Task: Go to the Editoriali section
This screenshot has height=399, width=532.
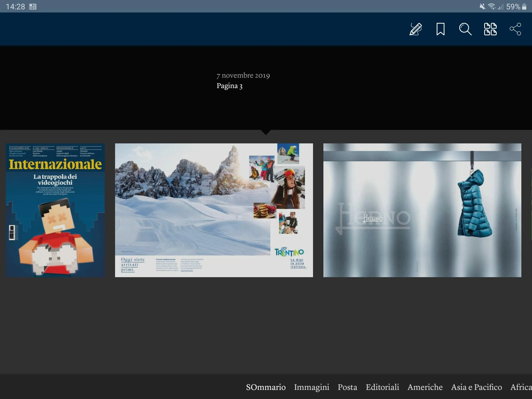Action: tap(382, 387)
